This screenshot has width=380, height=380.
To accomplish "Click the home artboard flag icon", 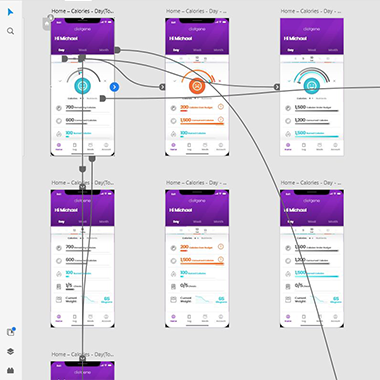I will [x=47, y=24].
